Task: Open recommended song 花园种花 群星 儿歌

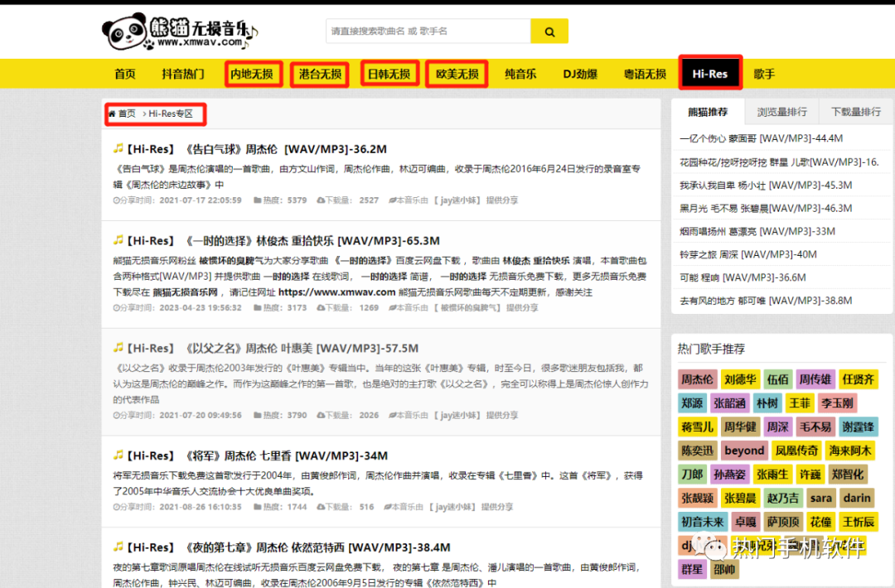Action: 779,162
